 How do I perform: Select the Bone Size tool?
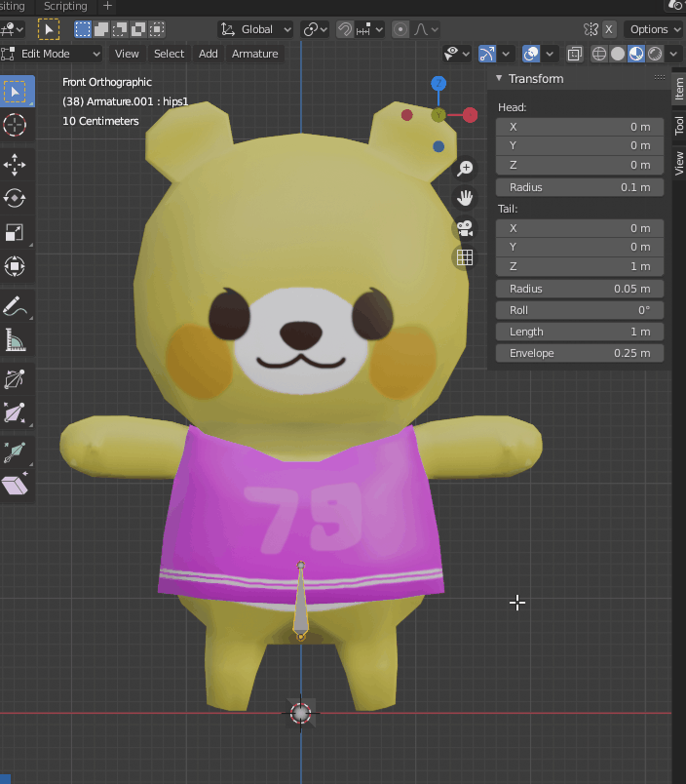pyautogui.click(x=15, y=413)
